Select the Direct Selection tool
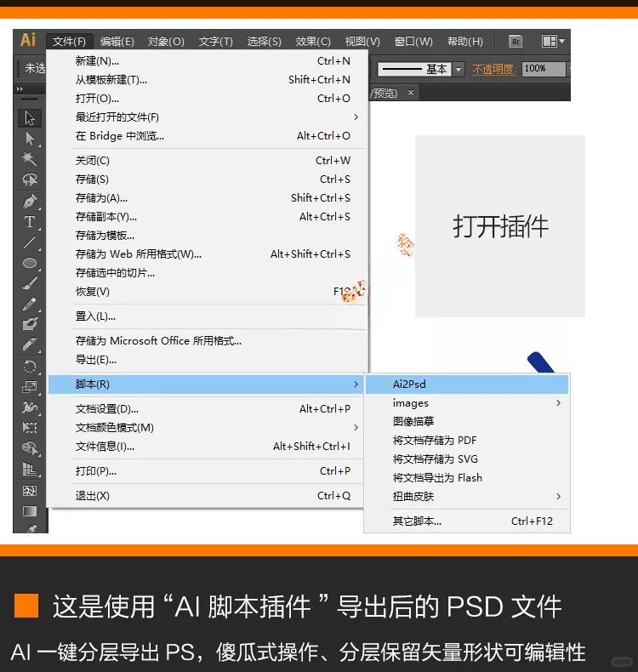 (30, 139)
